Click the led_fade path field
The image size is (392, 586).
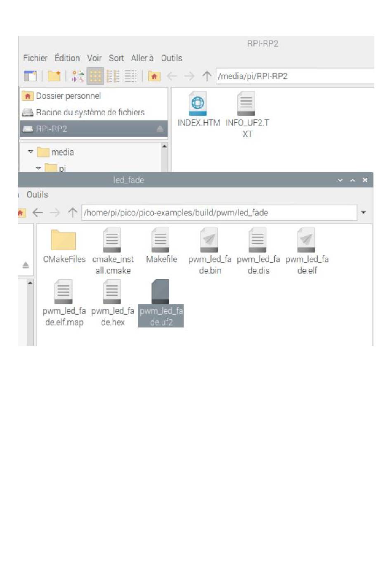point(219,212)
